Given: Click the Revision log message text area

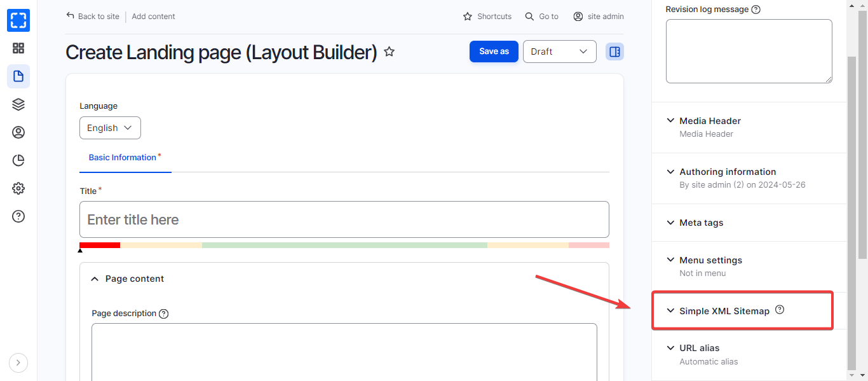Looking at the screenshot, I should [749, 51].
